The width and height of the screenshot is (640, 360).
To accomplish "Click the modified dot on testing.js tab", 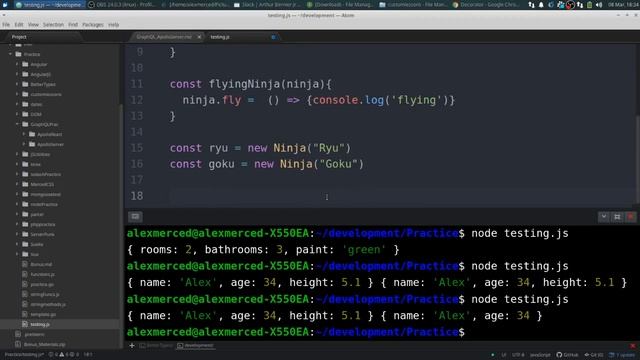I will pyautogui.click(x=273, y=37).
